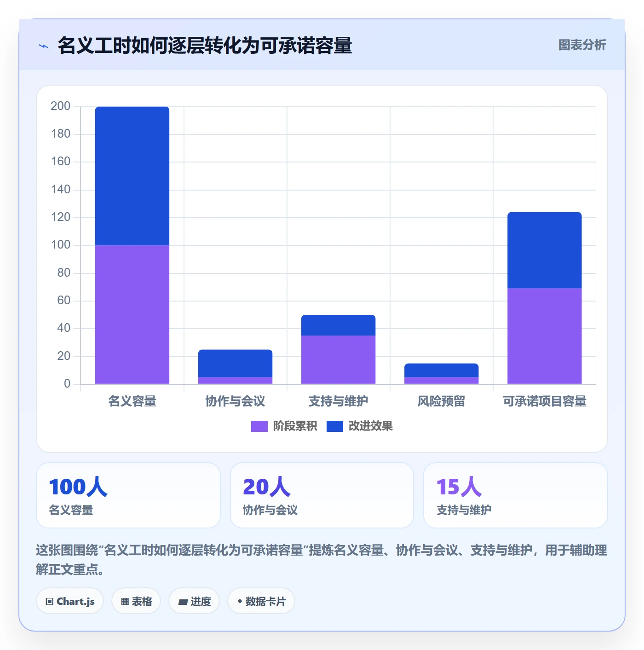Image resolution: width=644 pixels, height=650 pixels.
Task: Click the title 名义工时如何逐层转化为可承诺容量
Action: coord(205,46)
